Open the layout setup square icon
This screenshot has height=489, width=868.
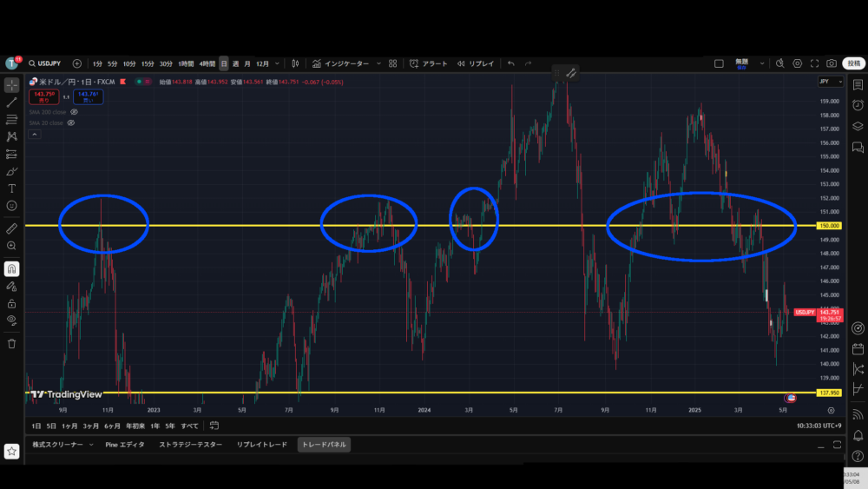(719, 63)
